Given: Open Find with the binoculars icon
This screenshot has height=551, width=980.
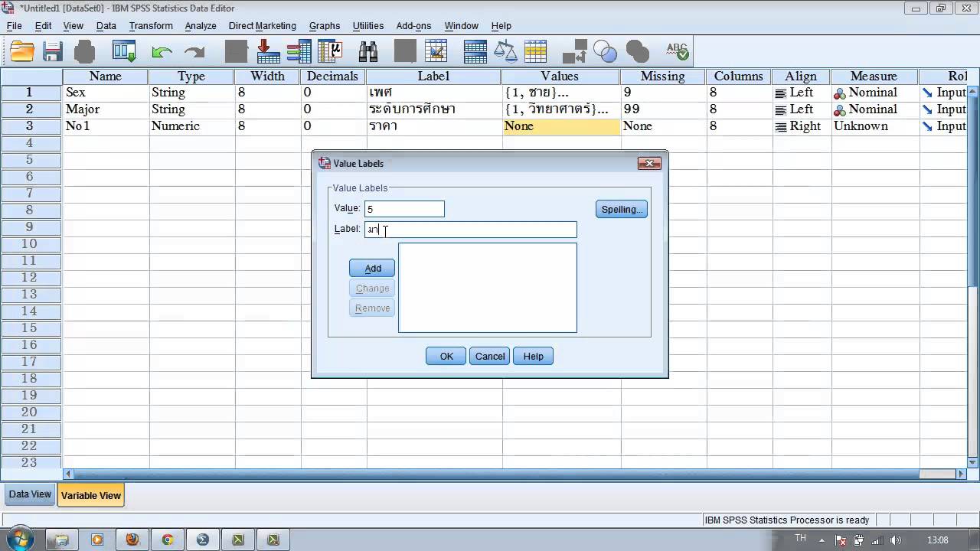Looking at the screenshot, I should (x=368, y=52).
